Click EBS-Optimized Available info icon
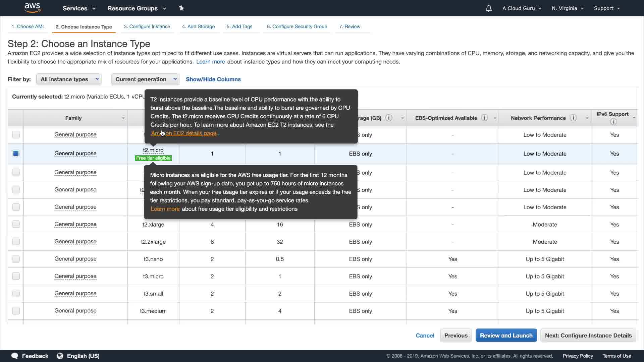This screenshot has width=644, height=362. click(x=484, y=118)
